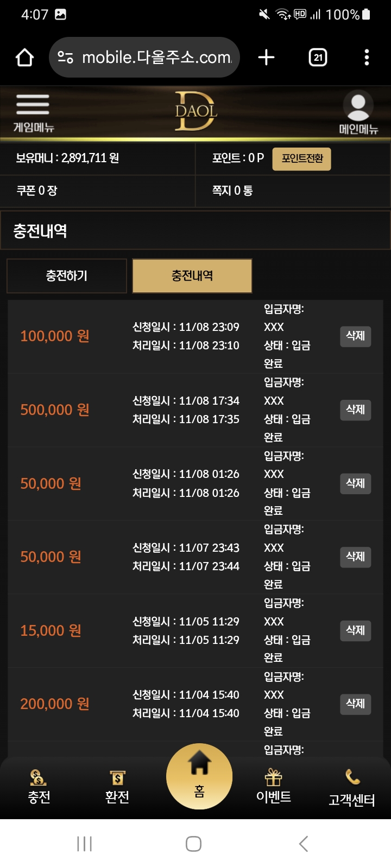Tap the DAOL logo
The height and width of the screenshot is (868, 391).
point(195,111)
